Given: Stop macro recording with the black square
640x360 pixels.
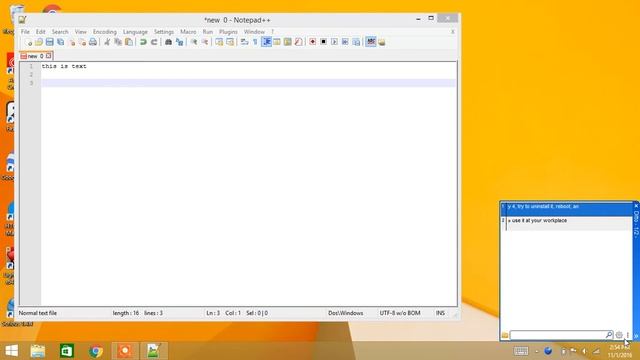Looking at the screenshot, I should point(323,42).
